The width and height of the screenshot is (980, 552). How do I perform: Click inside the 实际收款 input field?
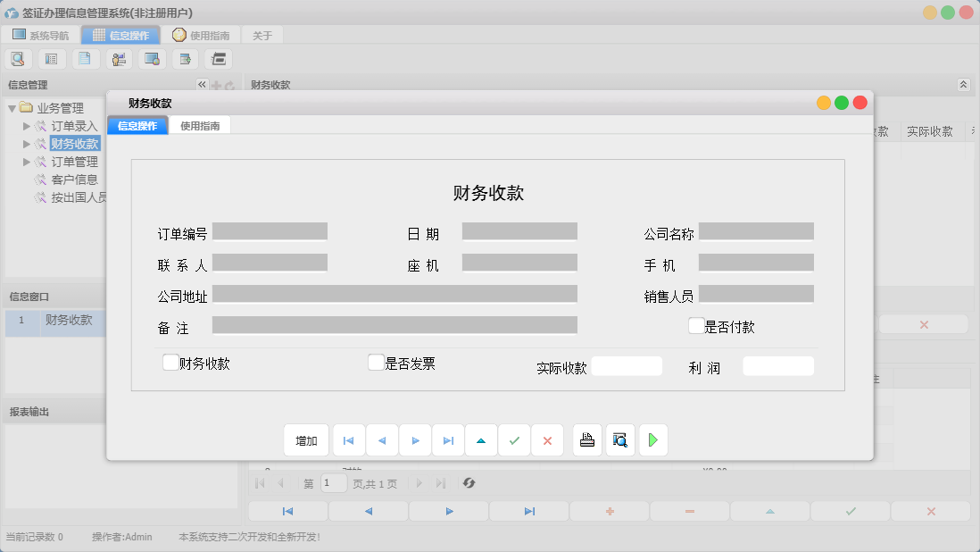click(x=627, y=365)
